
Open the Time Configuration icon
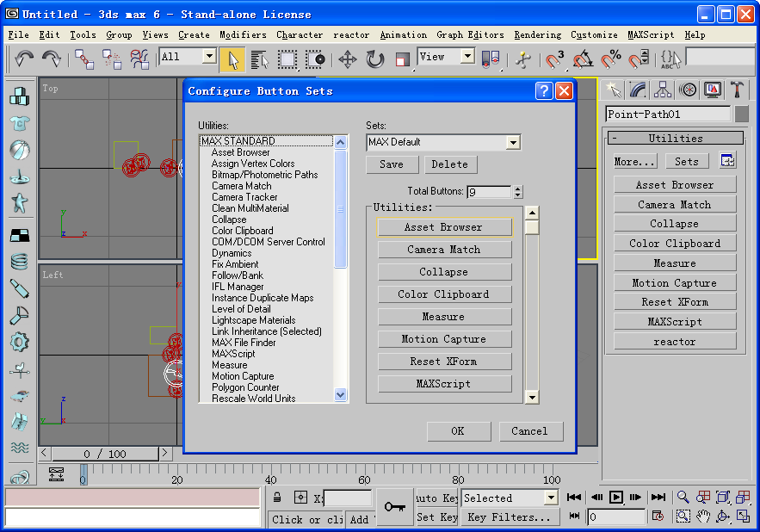coord(658,516)
